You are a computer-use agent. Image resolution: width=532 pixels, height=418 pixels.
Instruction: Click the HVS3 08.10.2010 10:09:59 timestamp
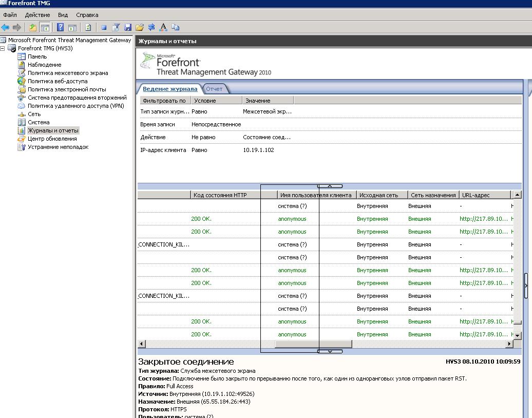coord(483,362)
